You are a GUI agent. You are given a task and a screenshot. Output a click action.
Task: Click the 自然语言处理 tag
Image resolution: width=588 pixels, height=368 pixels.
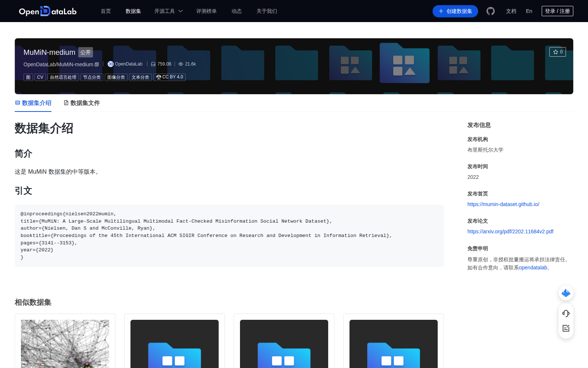[63, 77]
